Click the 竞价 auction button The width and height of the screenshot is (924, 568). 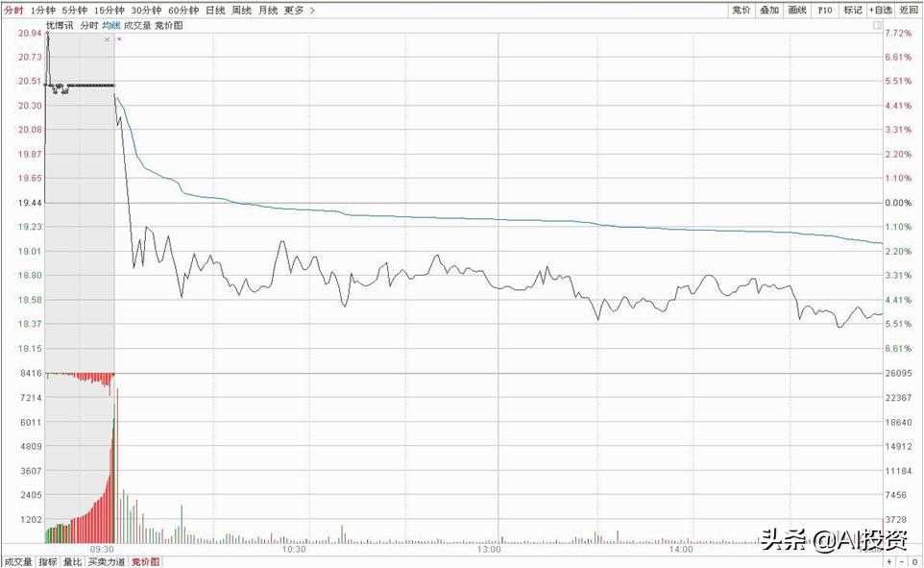[741, 10]
